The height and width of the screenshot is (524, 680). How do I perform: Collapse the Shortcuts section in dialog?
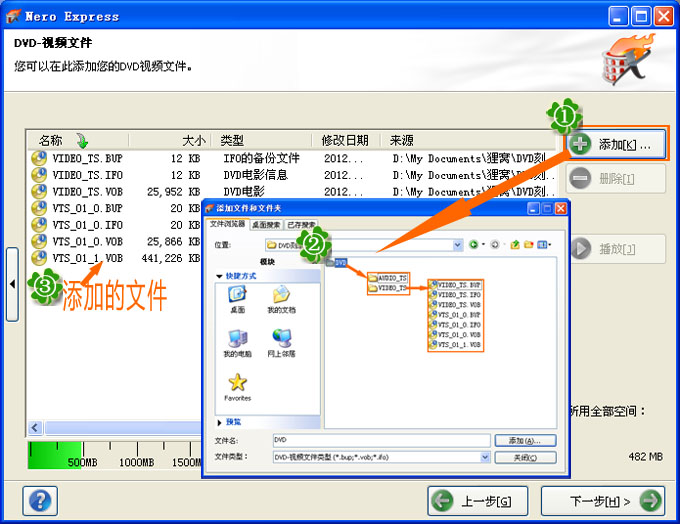219,276
